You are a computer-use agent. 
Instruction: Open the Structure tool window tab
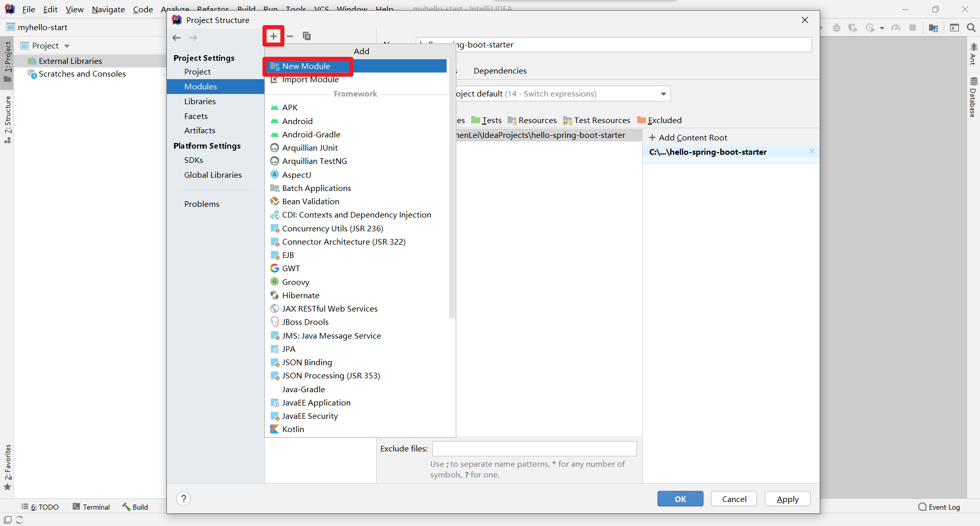click(x=8, y=119)
